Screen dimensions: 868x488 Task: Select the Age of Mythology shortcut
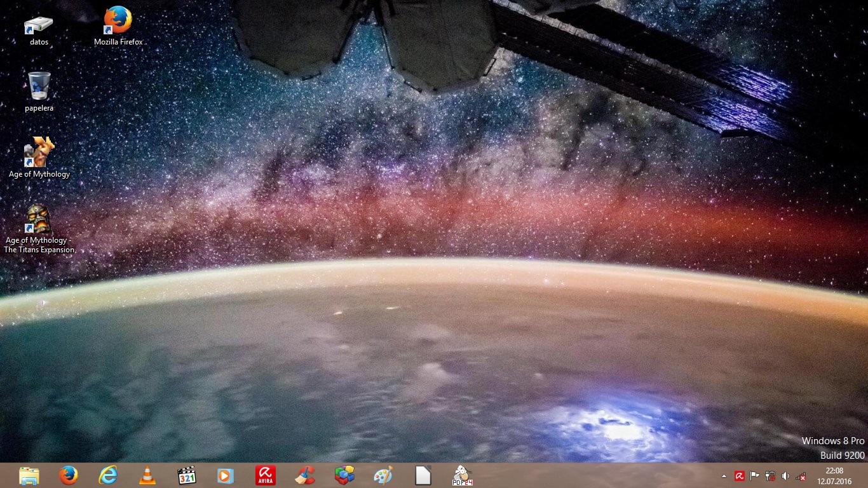39,157
